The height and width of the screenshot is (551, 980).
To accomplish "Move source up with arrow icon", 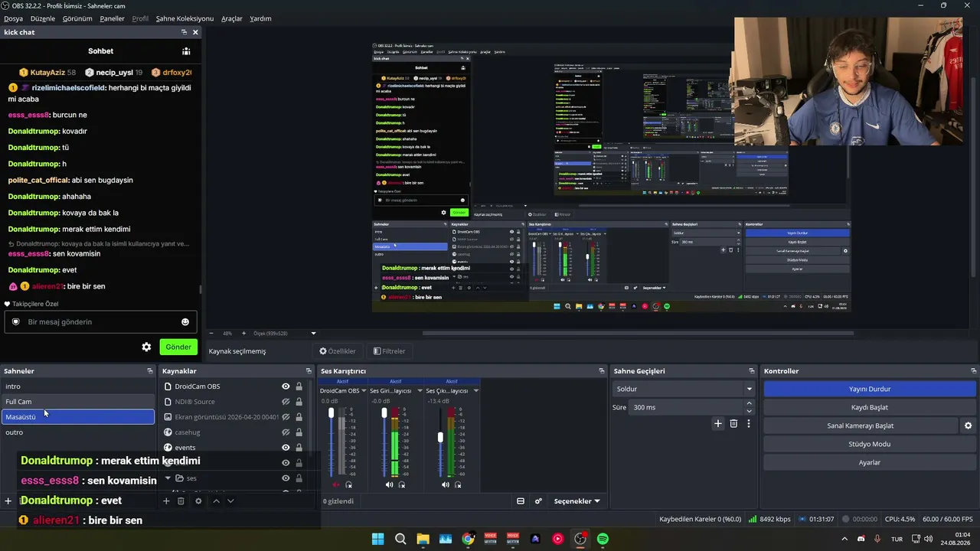I will pyautogui.click(x=216, y=501).
